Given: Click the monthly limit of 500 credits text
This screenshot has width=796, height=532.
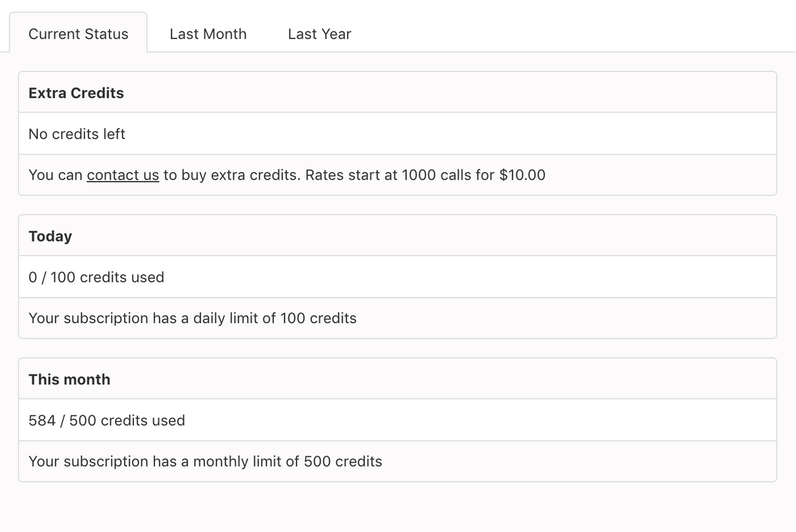Looking at the screenshot, I should click(x=287, y=461).
